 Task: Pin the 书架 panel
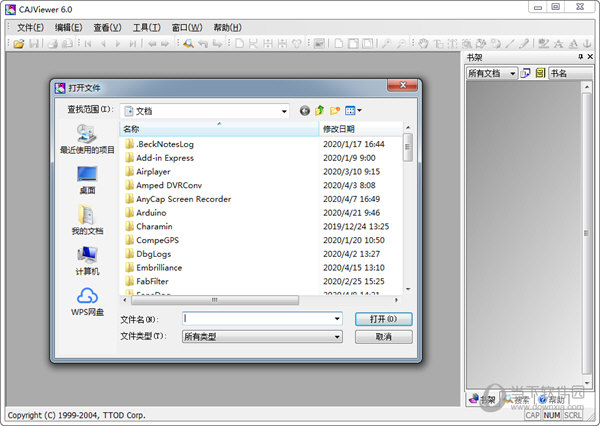click(x=580, y=57)
